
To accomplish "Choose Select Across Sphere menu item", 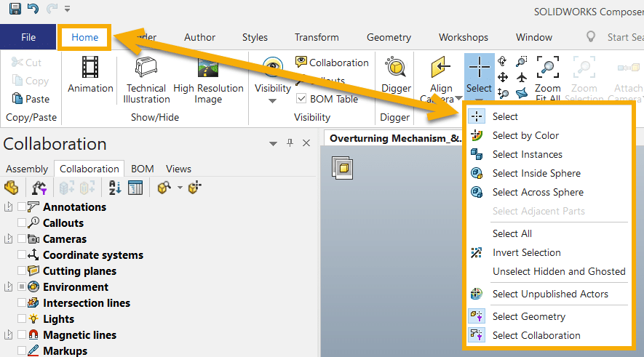I will pos(549,192).
